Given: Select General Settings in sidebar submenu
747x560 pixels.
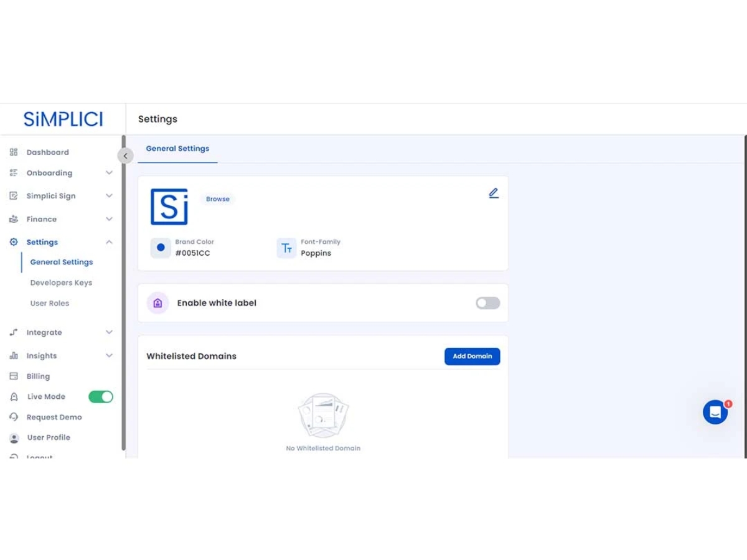Looking at the screenshot, I should click(62, 262).
